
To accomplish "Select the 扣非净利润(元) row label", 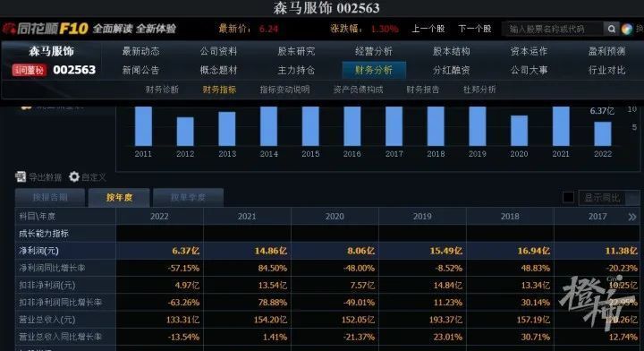I will point(47,286).
